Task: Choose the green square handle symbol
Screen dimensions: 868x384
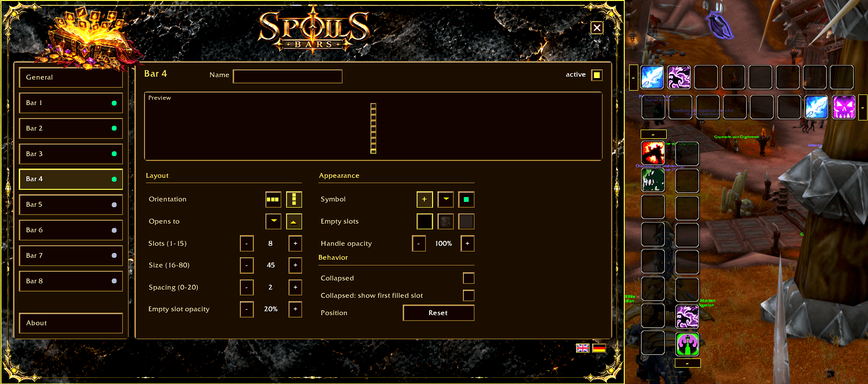Action: pyautogui.click(x=466, y=199)
